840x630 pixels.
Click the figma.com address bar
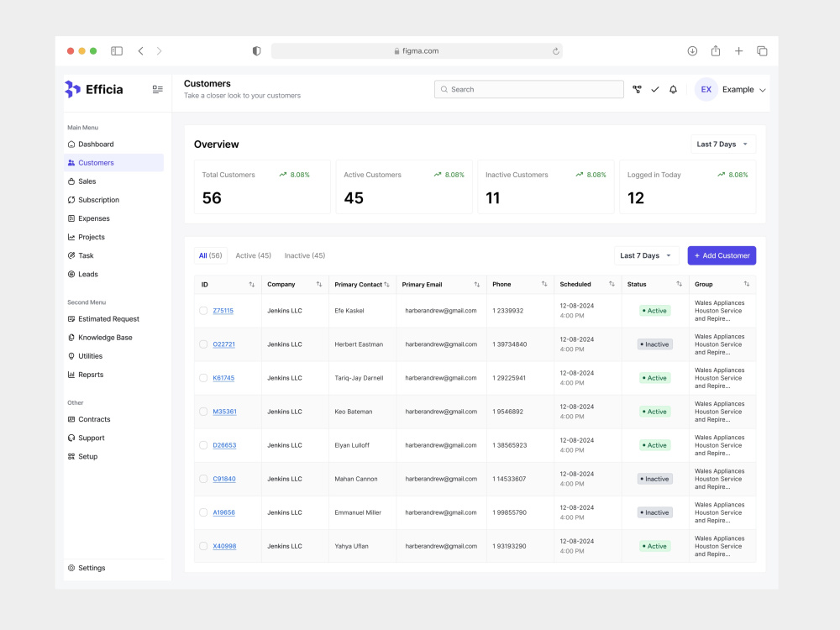pos(417,51)
